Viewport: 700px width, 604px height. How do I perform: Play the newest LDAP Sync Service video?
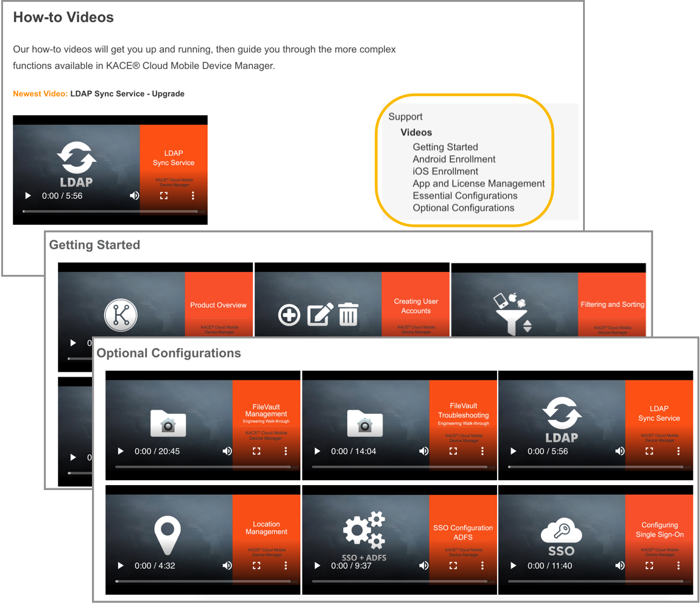click(x=27, y=196)
